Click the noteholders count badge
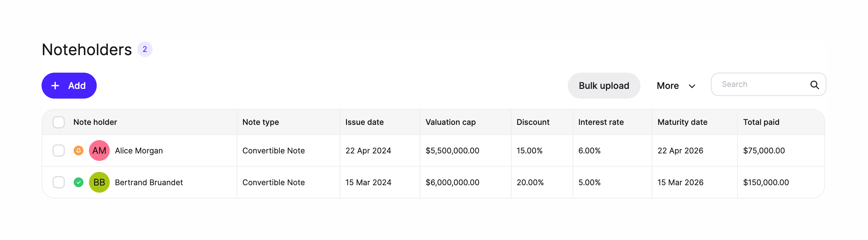868x240 pixels. coord(144,50)
